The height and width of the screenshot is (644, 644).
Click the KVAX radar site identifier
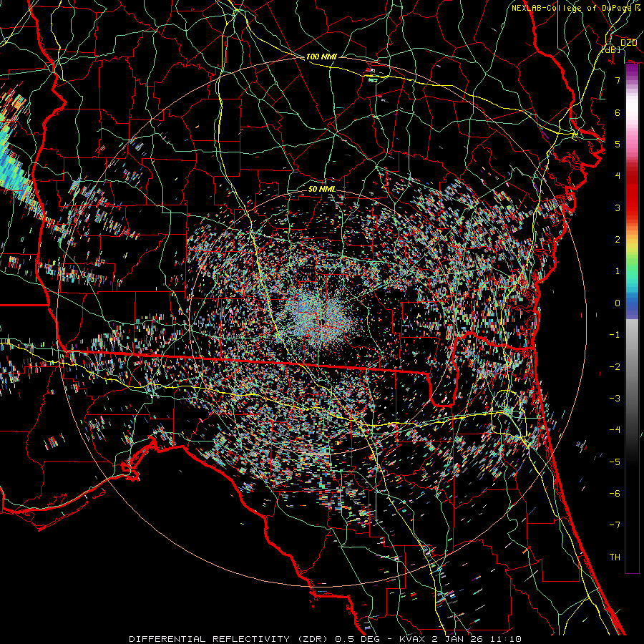(x=412, y=639)
